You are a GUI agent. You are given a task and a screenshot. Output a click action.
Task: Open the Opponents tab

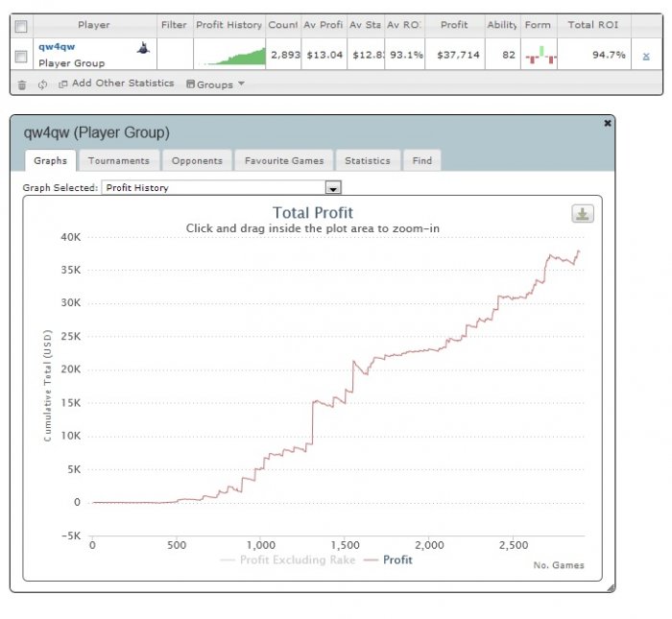tap(197, 160)
